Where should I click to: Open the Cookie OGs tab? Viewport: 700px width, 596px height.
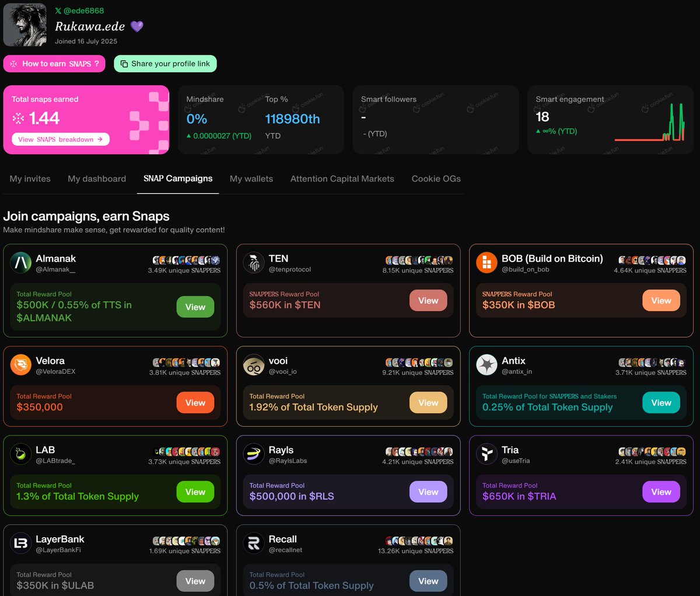[436, 179]
